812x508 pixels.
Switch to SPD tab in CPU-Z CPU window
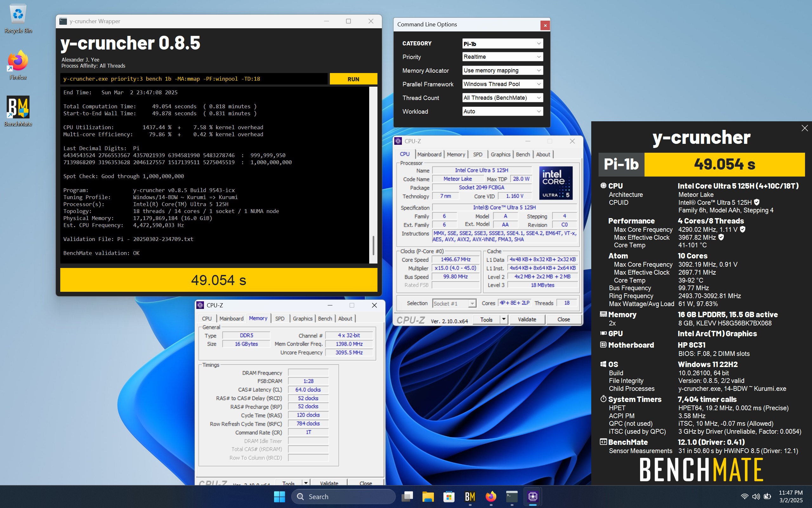click(477, 154)
